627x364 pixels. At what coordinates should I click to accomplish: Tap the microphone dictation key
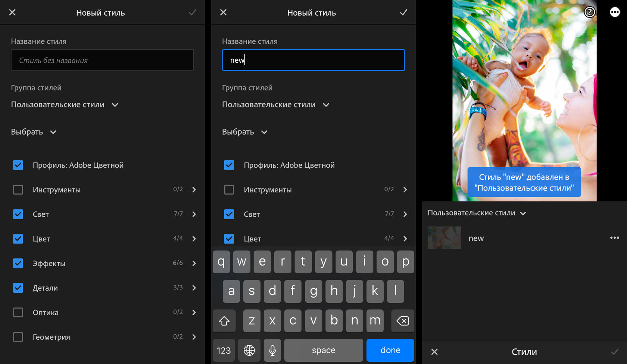coord(272,350)
